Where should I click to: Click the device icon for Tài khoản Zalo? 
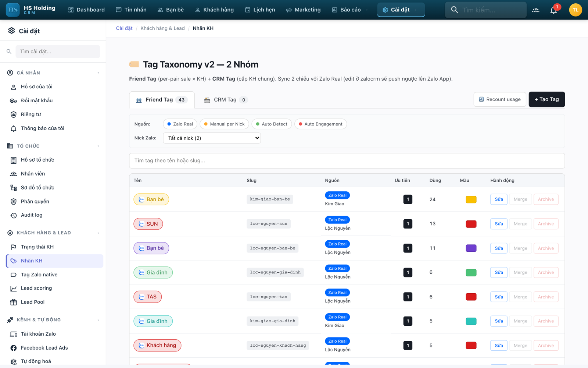point(14,334)
